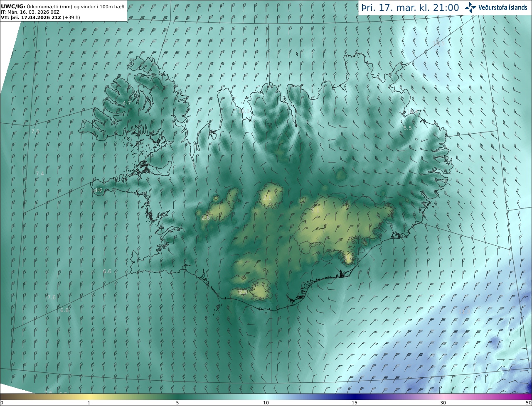Click the 10 tick label on the colorbar

(x=266, y=403)
